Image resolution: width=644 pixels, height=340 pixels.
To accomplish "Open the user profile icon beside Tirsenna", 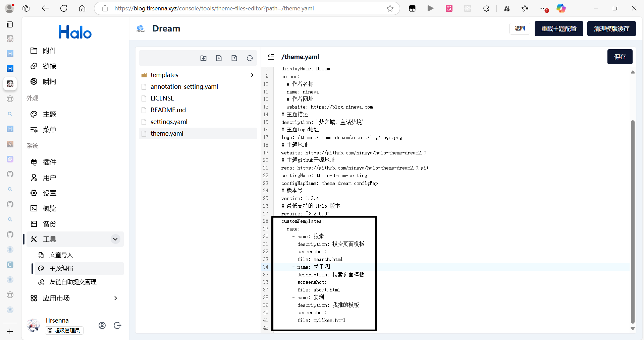I will pos(102,325).
